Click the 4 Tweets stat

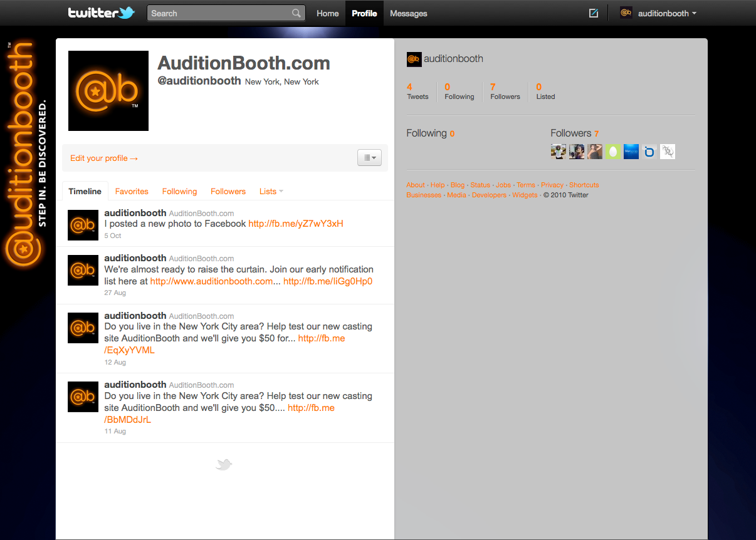click(417, 91)
